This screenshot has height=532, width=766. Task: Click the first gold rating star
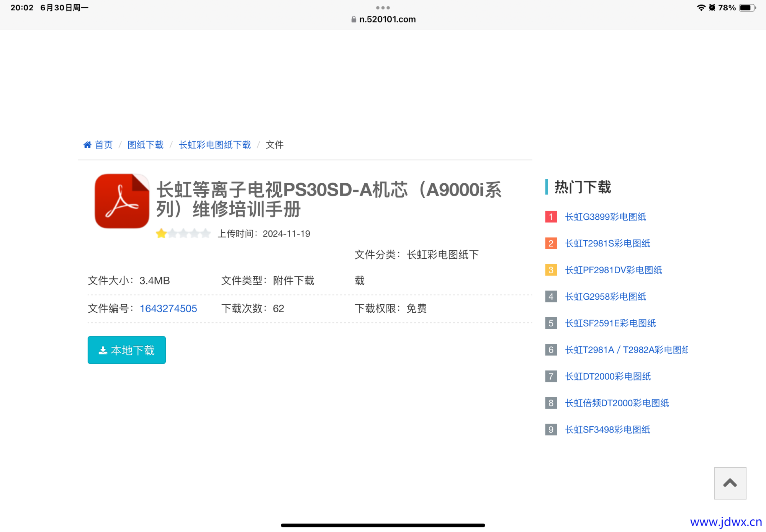tap(161, 233)
